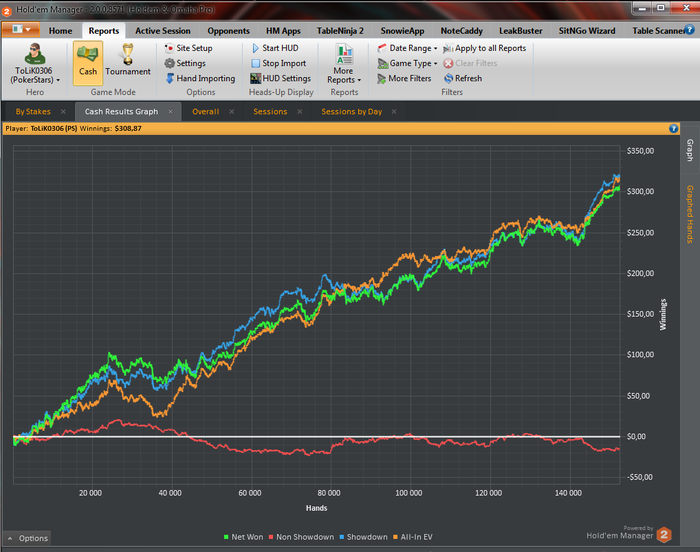Open the Date Range filter dropdown
Image resolution: width=700 pixels, height=552 pixels.
407,48
